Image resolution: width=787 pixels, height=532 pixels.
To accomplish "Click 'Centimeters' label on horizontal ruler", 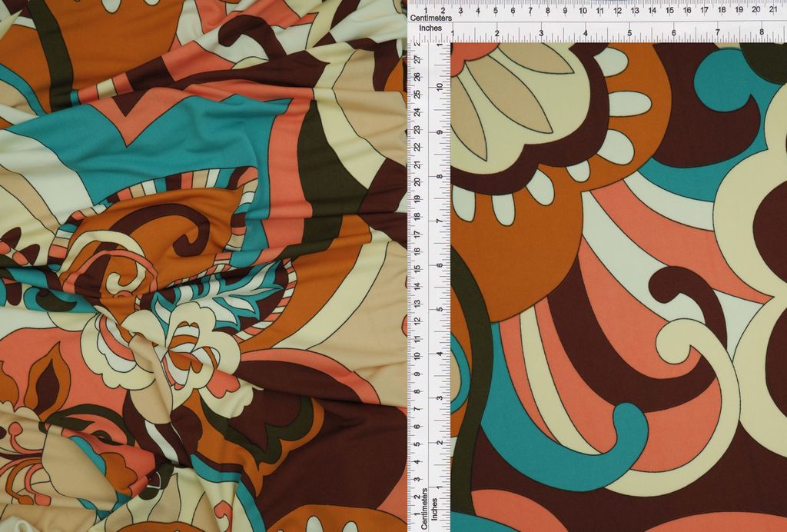I will 430,18.
